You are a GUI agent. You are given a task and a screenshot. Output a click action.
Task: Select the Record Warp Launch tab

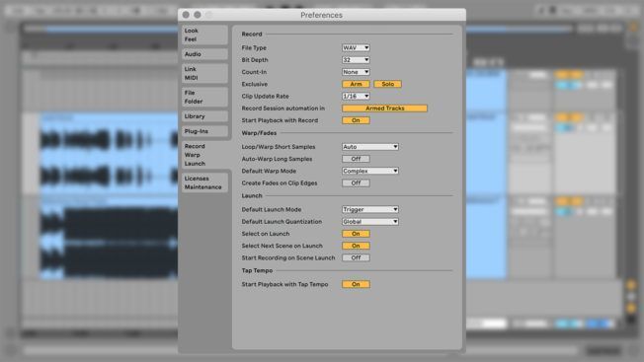coord(205,155)
